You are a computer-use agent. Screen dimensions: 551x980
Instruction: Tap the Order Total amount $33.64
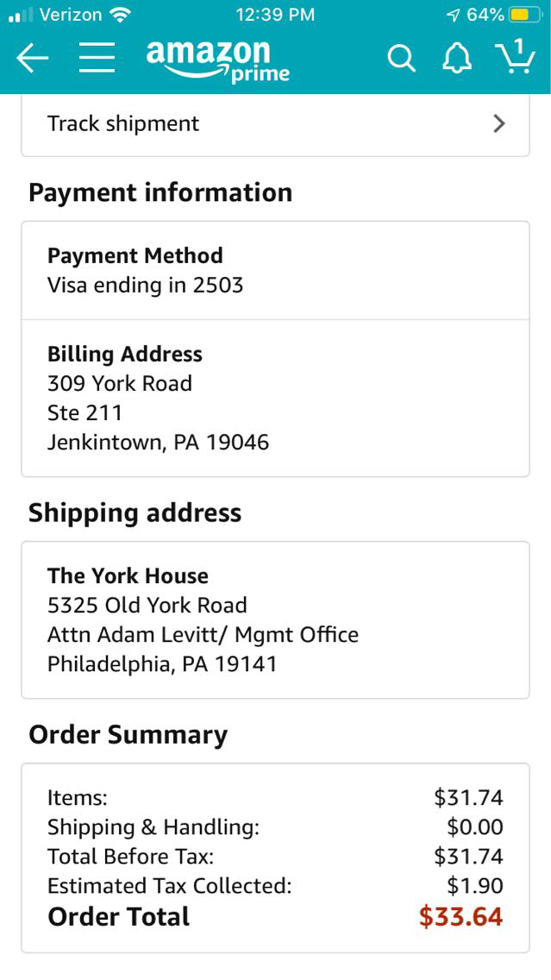[460, 916]
